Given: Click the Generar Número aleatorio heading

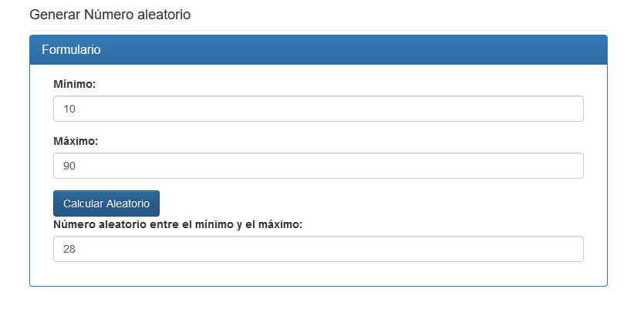Looking at the screenshot, I should coord(110,15).
